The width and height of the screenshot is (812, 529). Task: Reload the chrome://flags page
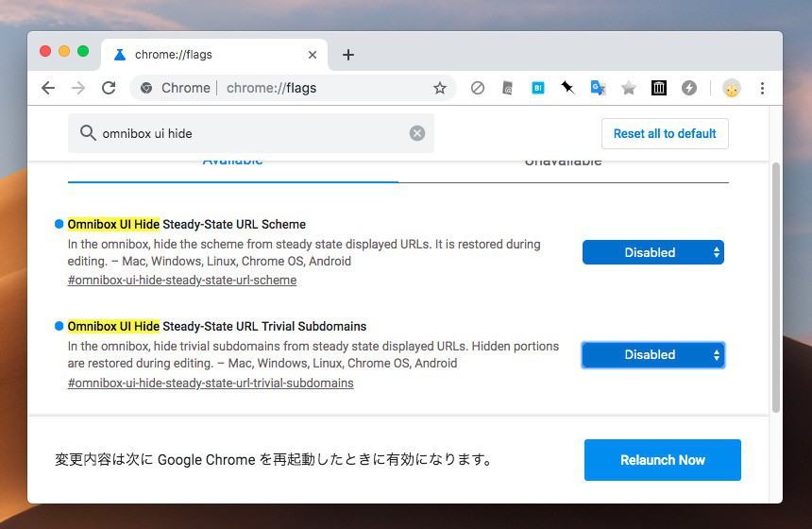(x=109, y=88)
